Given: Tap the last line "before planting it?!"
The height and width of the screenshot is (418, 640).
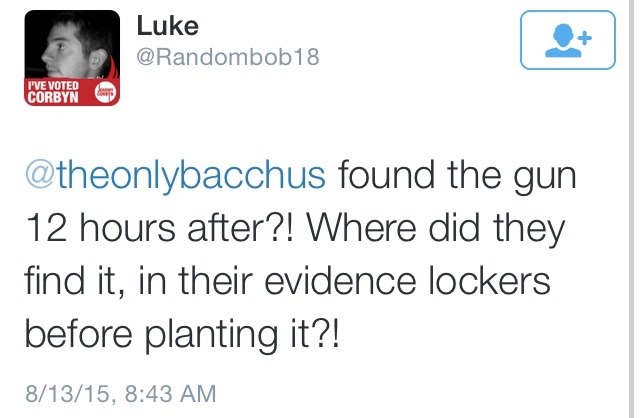Looking at the screenshot, I should click(183, 334).
